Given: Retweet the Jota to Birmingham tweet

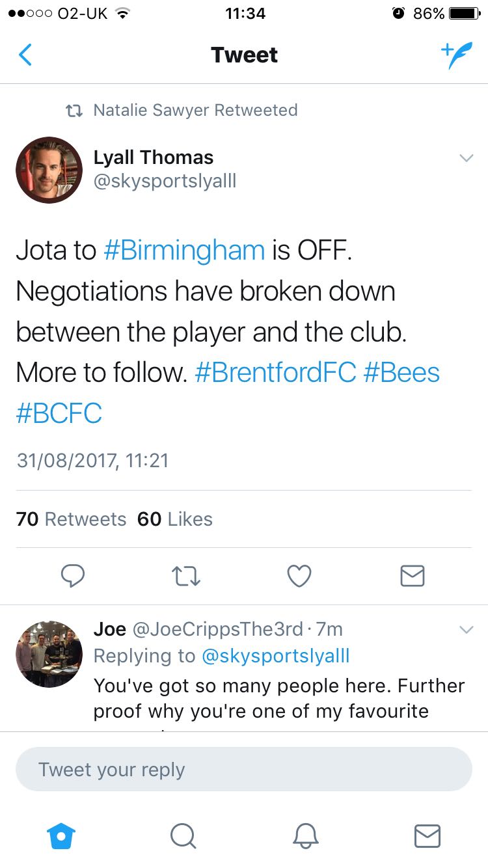Looking at the screenshot, I should coord(187,575).
